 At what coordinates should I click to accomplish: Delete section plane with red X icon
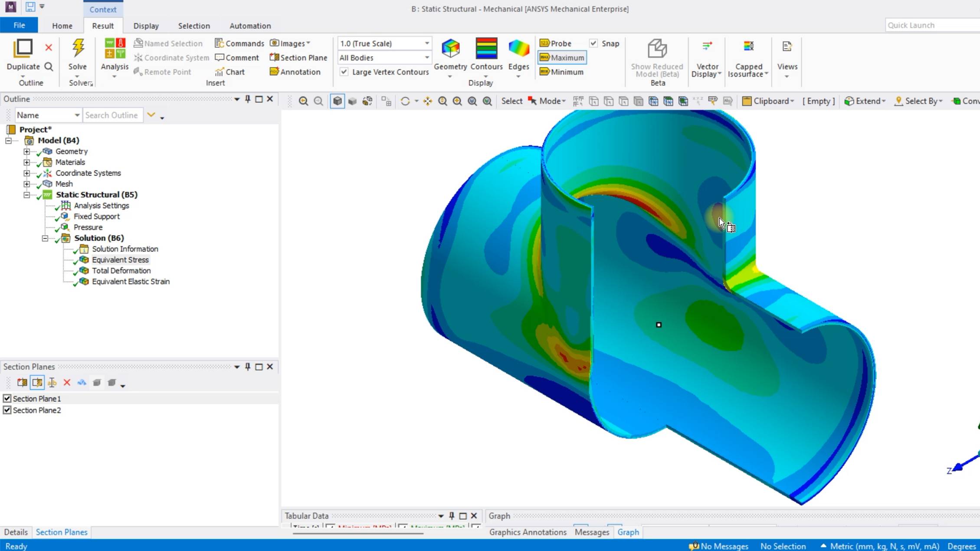point(67,382)
